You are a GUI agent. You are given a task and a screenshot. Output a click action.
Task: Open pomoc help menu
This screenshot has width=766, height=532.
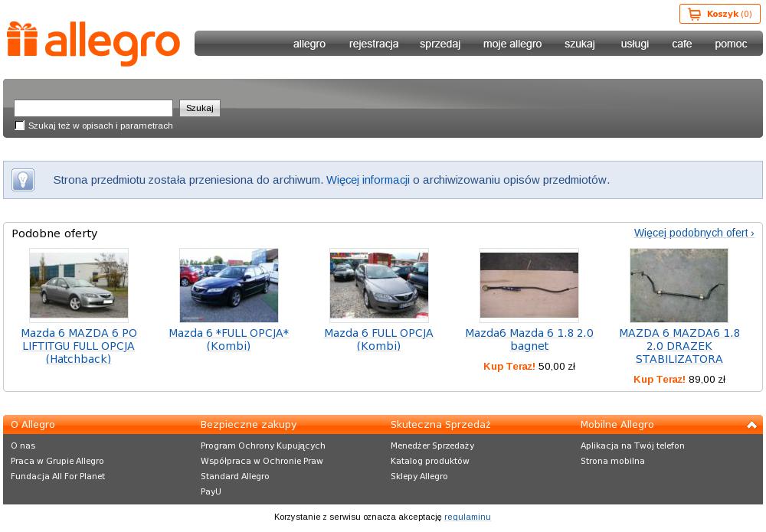[x=731, y=44]
